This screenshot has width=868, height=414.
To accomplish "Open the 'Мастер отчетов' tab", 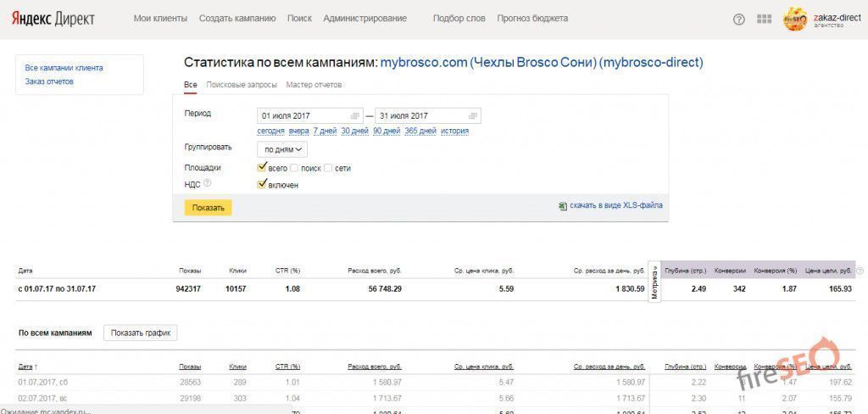I will pos(314,85).
